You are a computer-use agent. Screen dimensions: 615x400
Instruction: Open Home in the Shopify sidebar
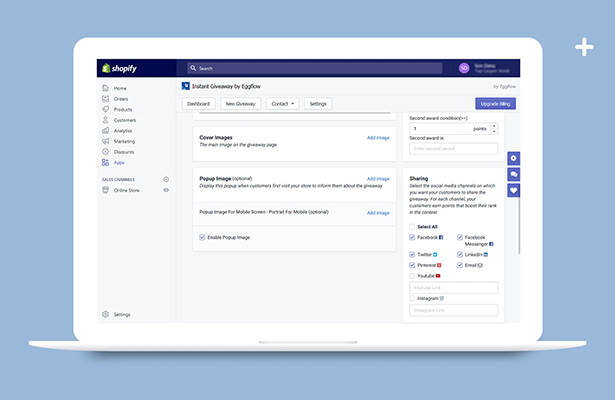[119, 89]
